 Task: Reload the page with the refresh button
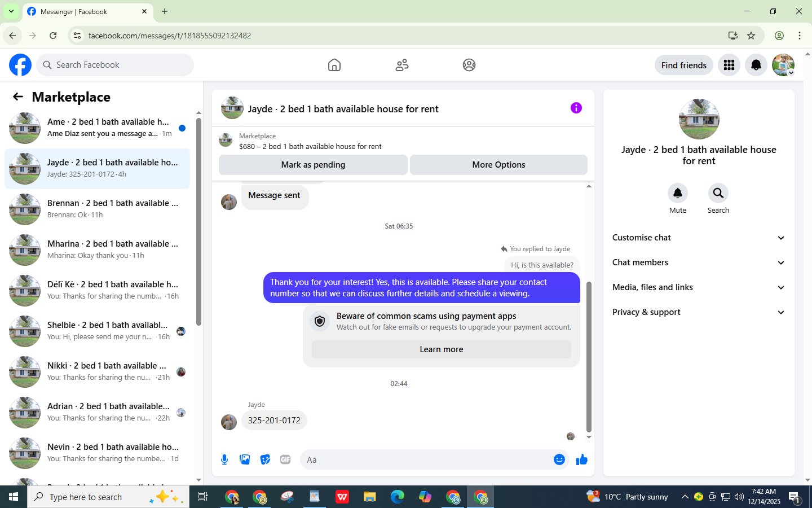click(53, 36)
